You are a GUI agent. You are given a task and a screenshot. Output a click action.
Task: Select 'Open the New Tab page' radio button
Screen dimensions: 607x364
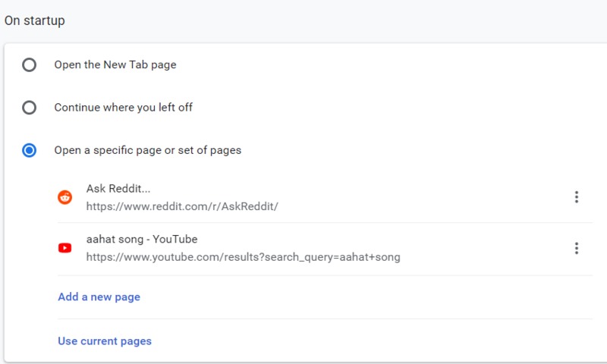point(29,64)
